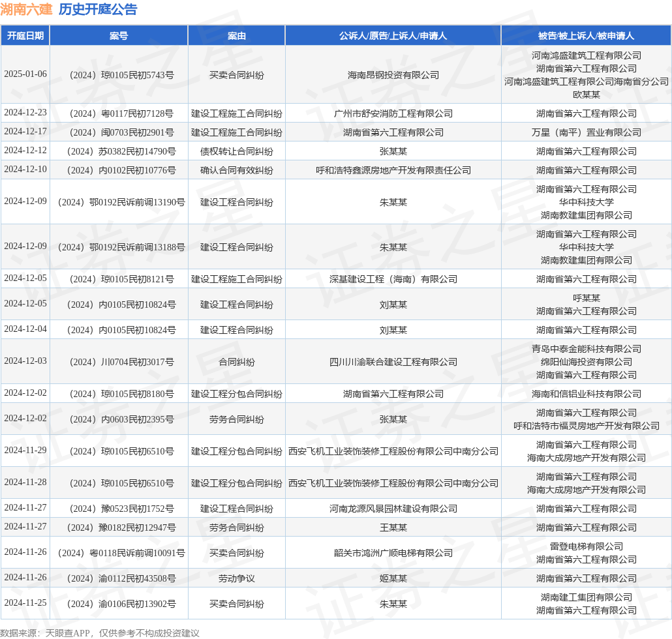Viewport: 672px width, 639px height.
Task: Select the 开庭日期 column header
Action: [25, 36]
